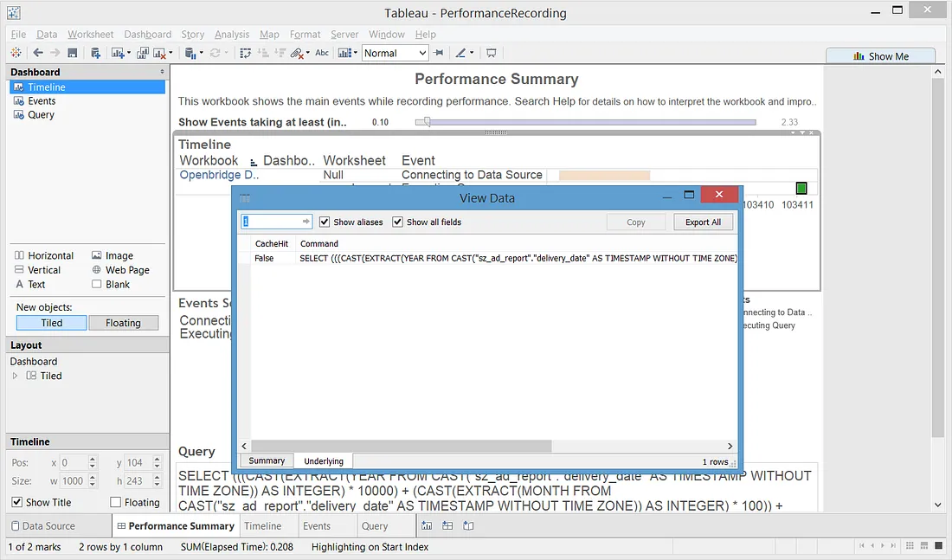Add a Text object to the dashboard
Viewport: 952px width, 560px height.
[29, 284]
